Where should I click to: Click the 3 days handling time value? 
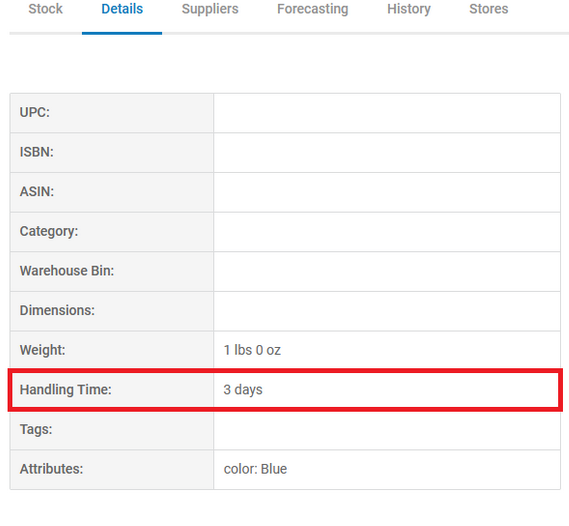[x=243, y=390]
